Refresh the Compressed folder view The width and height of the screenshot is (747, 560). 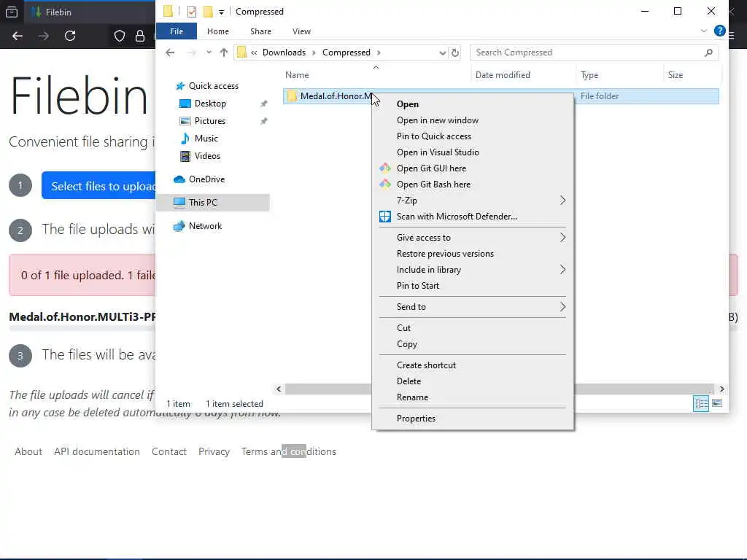(455, 52)
